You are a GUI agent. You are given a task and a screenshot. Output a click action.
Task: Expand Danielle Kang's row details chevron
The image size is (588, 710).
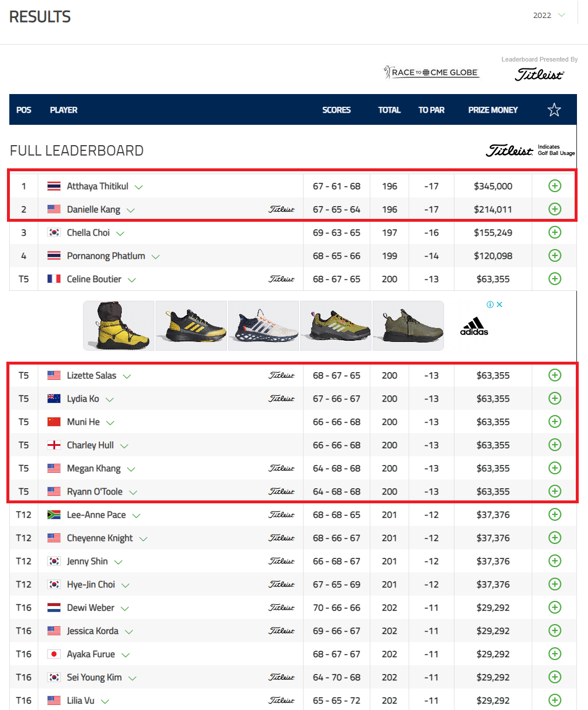[x=131, y=210]
